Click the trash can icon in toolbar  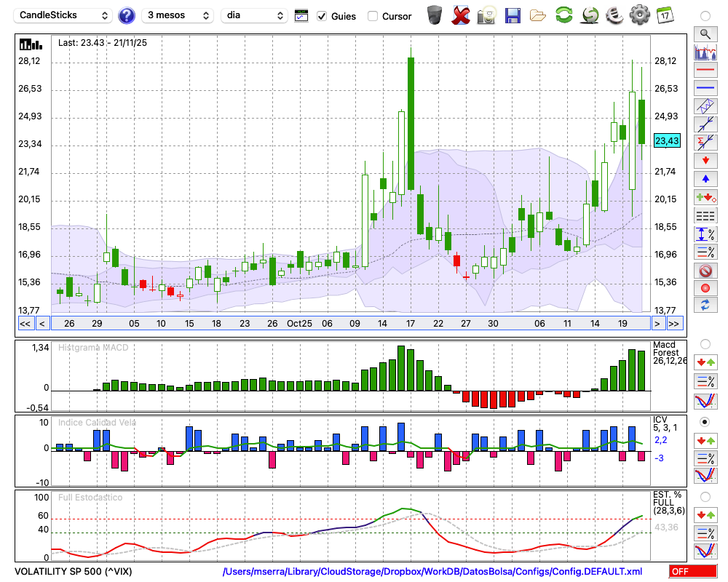click(435, 15)
